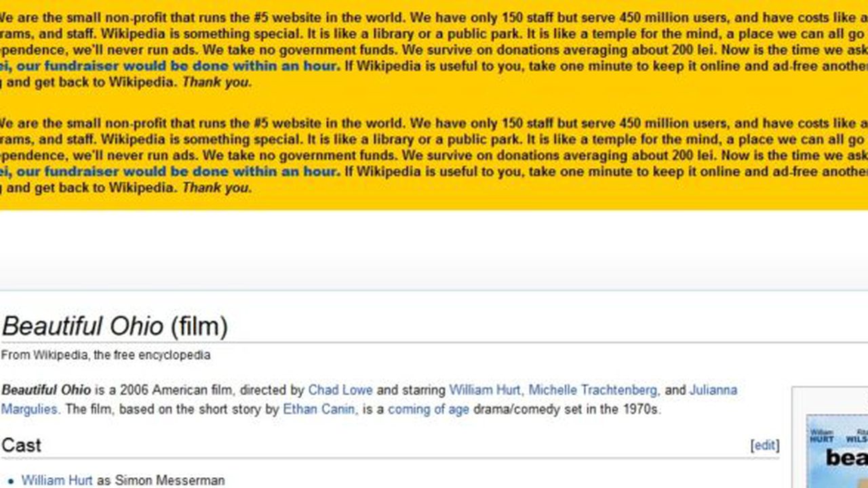
Task: Click the edit link beside the Cast heading
Action: point(764,445)
